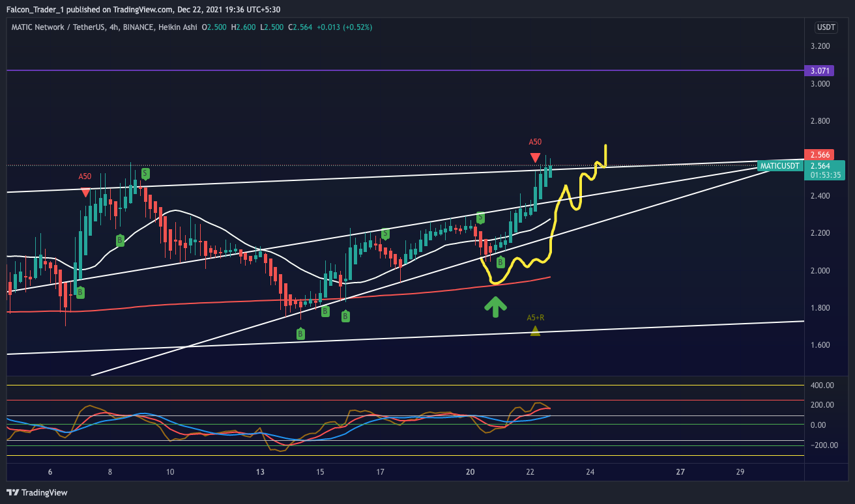Click the 2.400 price axis label
855x504 pixels.
[820, 196]
